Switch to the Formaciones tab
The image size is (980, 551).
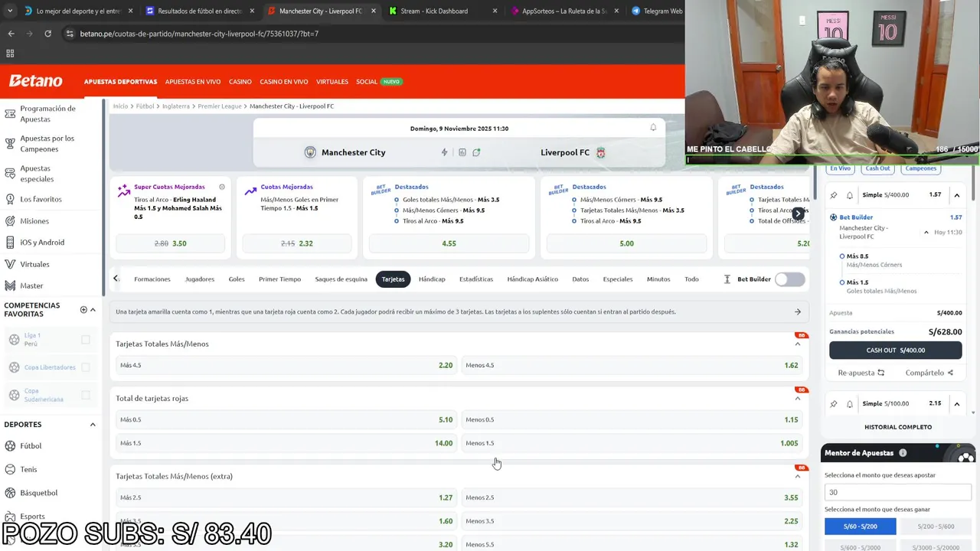click(x=152, y=279)
